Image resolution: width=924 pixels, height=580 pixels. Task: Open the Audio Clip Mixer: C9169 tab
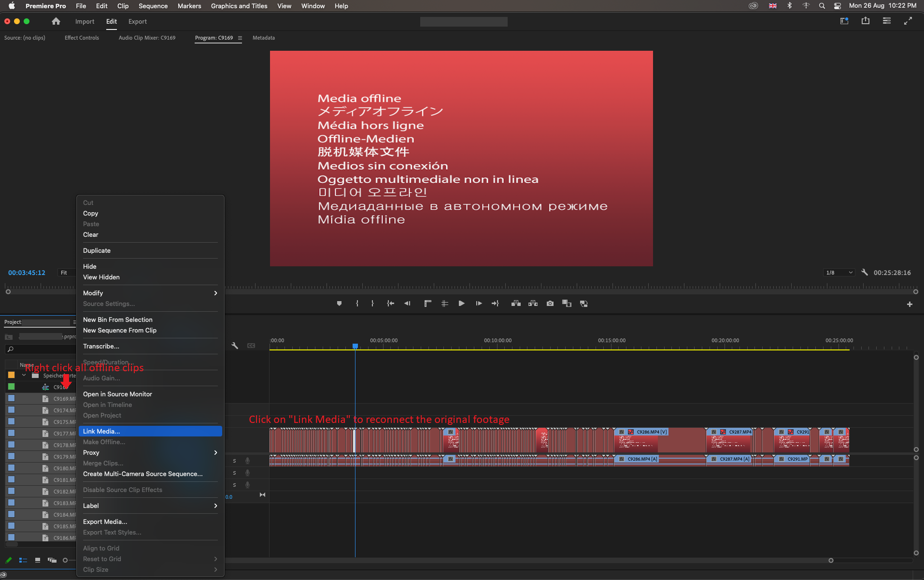[147, 38]
